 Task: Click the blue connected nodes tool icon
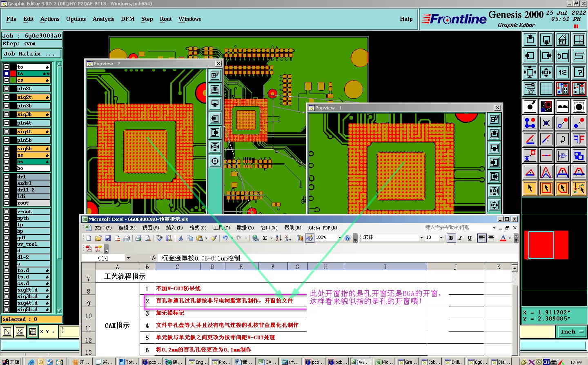pos(530,123)
